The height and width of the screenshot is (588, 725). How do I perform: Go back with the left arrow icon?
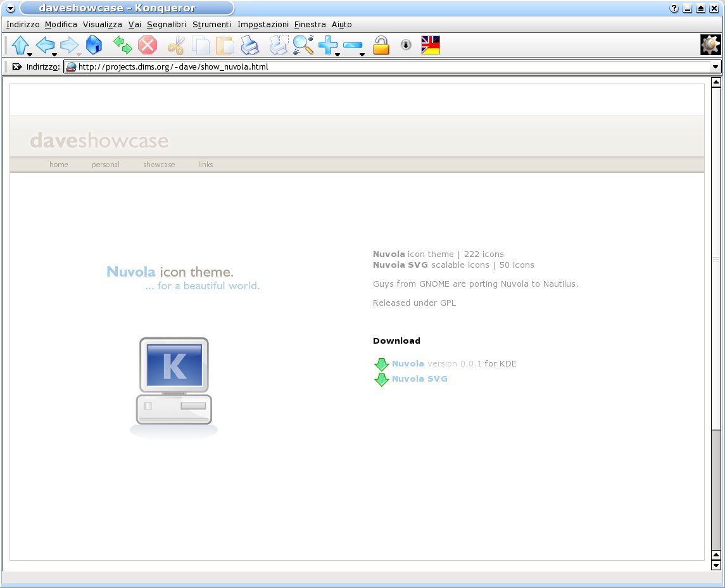click(x=45, y=45)
